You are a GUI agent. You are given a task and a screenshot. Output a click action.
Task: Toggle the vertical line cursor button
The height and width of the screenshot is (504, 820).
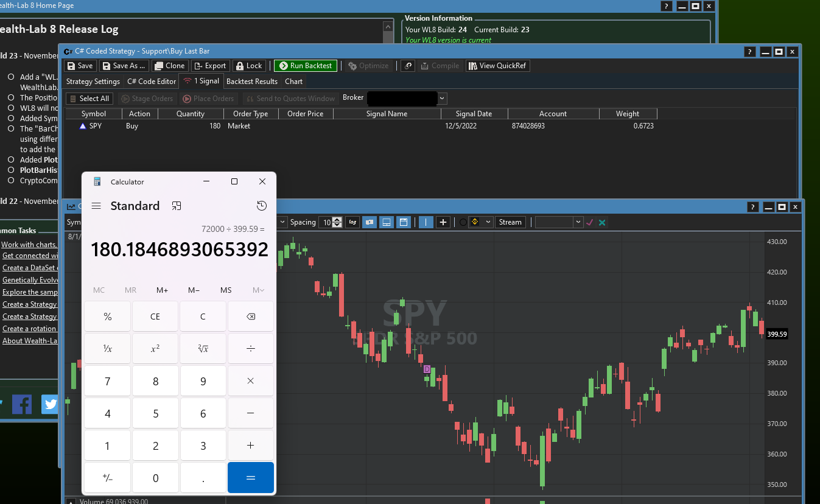point(426,222)
